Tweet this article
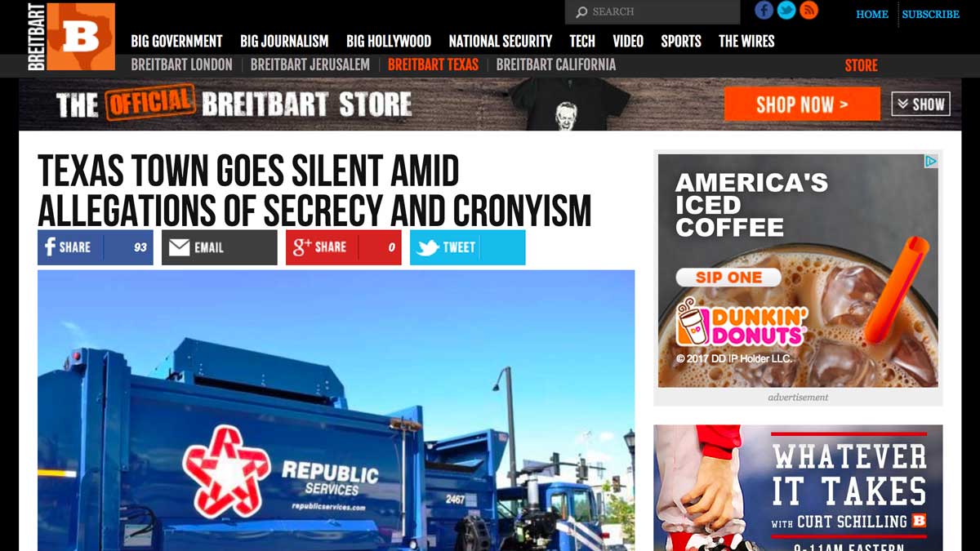The height and width of the screenshot is (551, 980). pyautogui.click(x=468, y=247)
